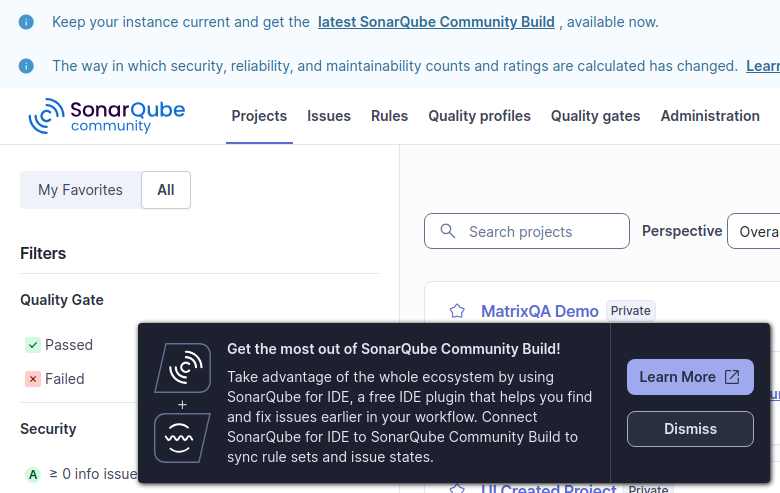The image size is (780, 493).
Task: Click the info icon beside the Community Build notice
Action: click(26, 22)
